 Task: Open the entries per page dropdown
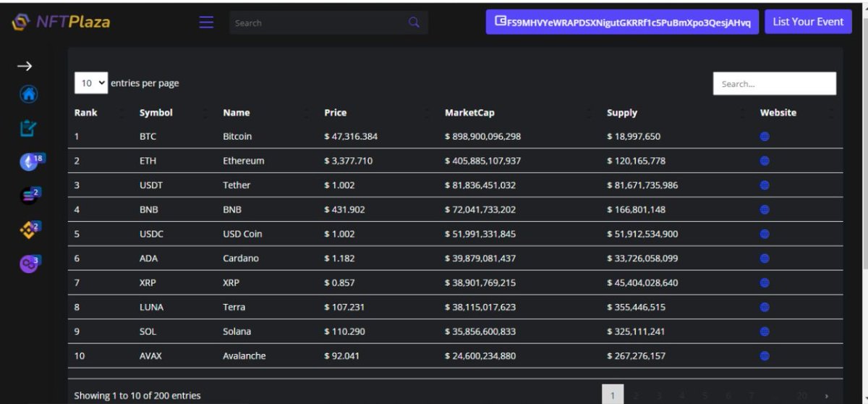(x=91, y=83)
